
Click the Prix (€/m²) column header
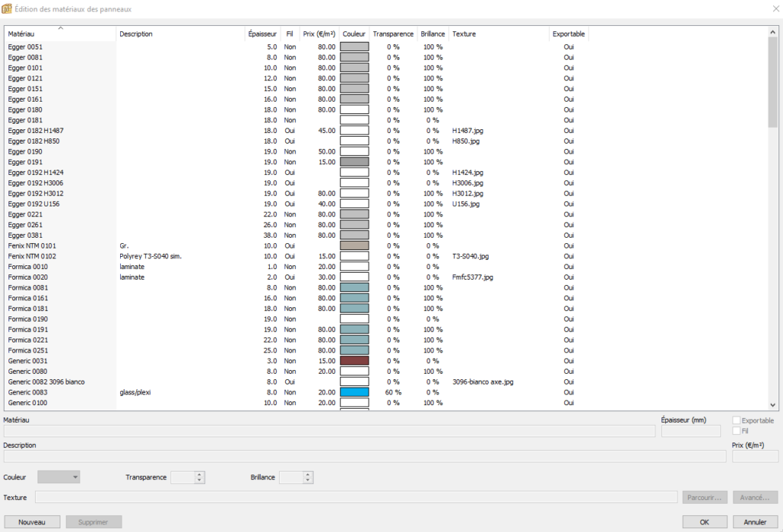(x=319, y=34)
